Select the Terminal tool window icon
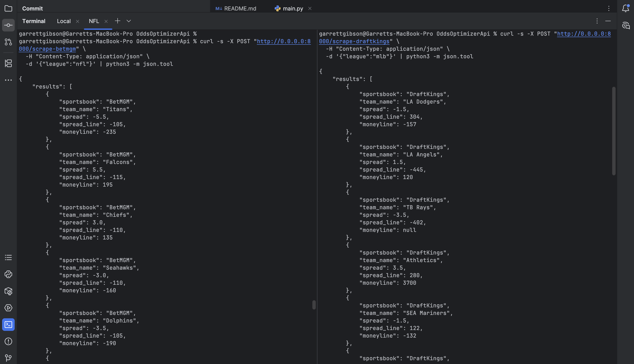The width and height of the screenshot is (634, 364). tap(8, 325)
